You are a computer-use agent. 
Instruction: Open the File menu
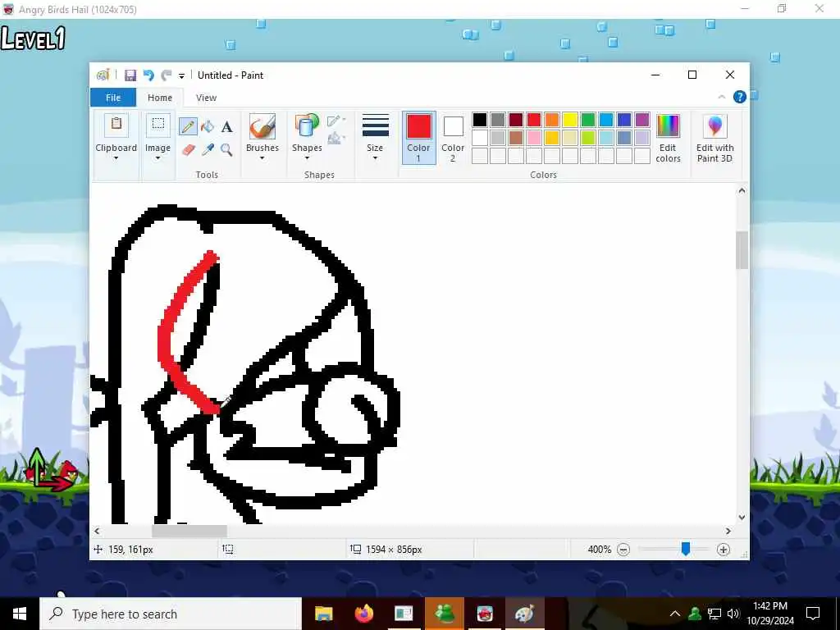click(113, 98)
